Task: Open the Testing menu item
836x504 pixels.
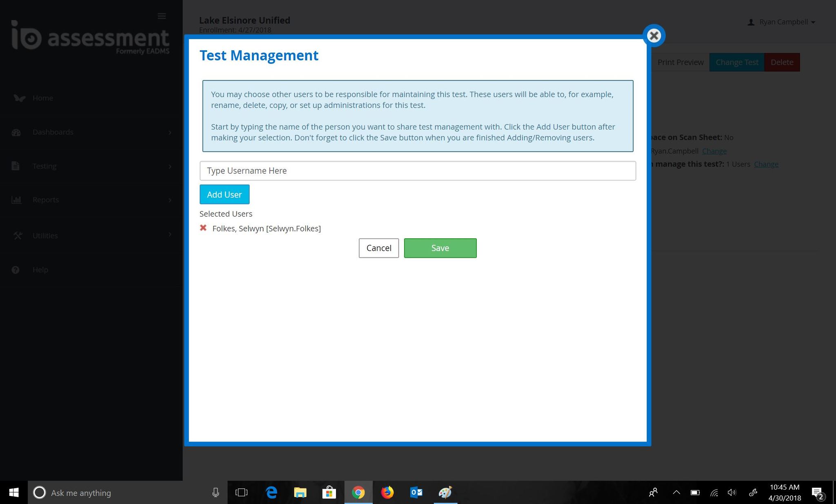Action: pos(44,166)
